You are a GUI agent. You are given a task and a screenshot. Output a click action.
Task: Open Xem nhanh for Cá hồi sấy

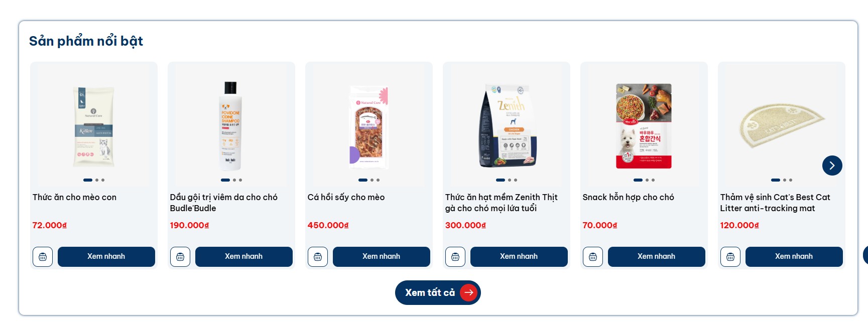click(x=382, y=257)
